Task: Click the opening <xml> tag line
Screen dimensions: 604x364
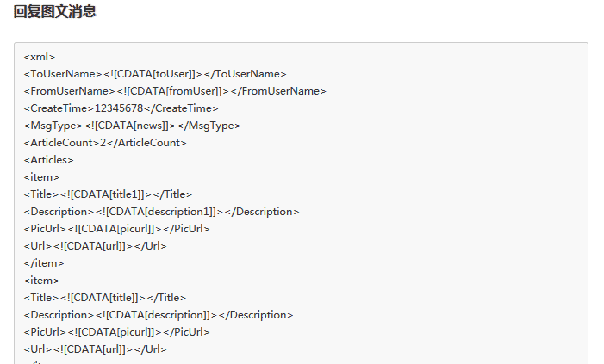Action: tap(40, 57)
